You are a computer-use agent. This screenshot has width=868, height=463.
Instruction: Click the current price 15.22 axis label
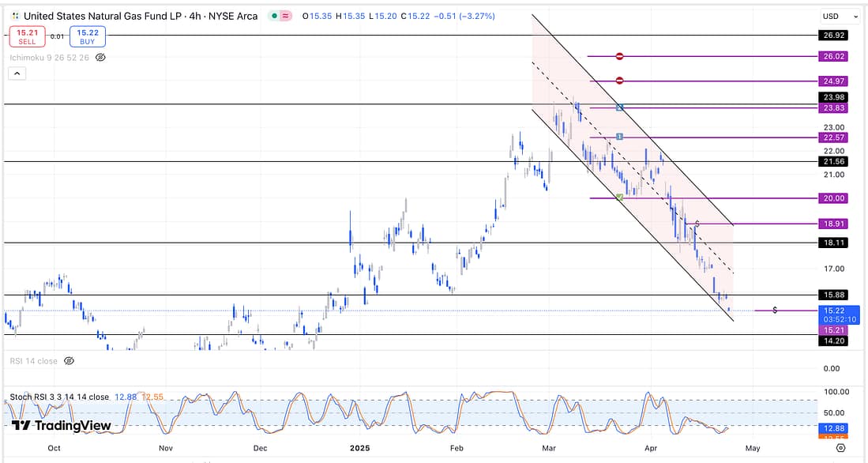[835, 311]
